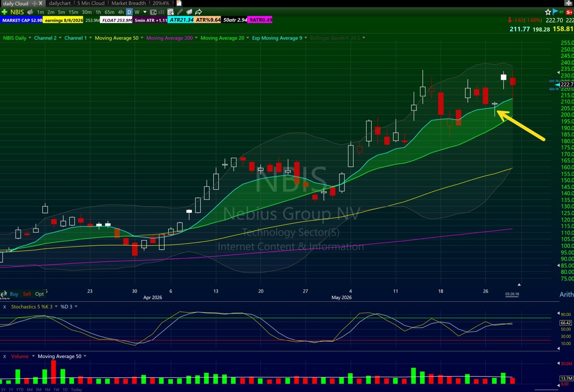Select the 65m timeframe
574x392 pixels.
click(x=109, y=12)
